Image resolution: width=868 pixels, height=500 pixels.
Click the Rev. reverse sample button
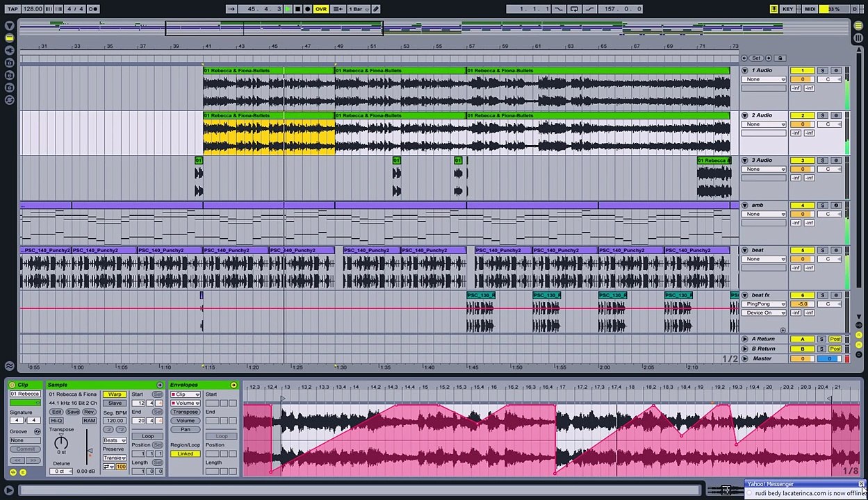[x=89, y=412]
